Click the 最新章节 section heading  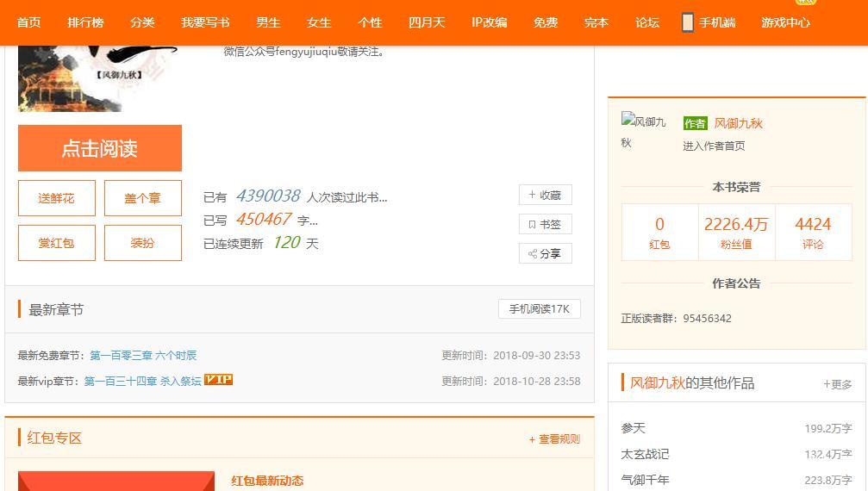click(x=56, y=309)
